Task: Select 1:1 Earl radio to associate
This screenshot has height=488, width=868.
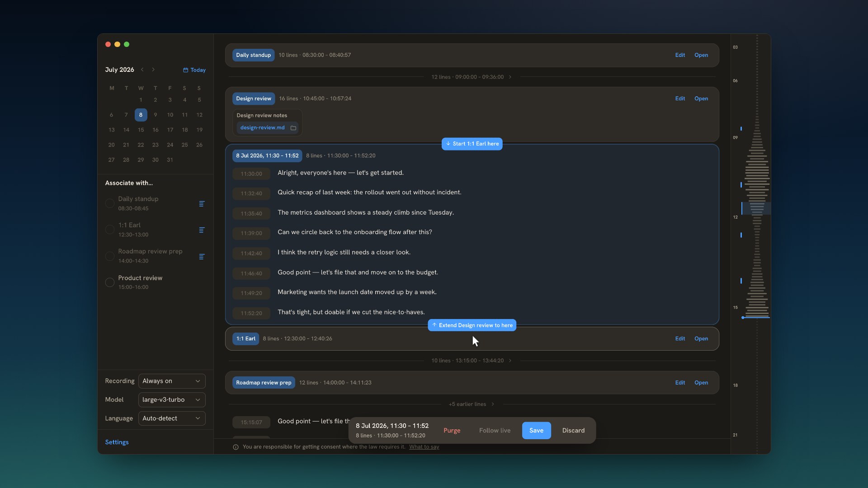Action: point(109,230)
